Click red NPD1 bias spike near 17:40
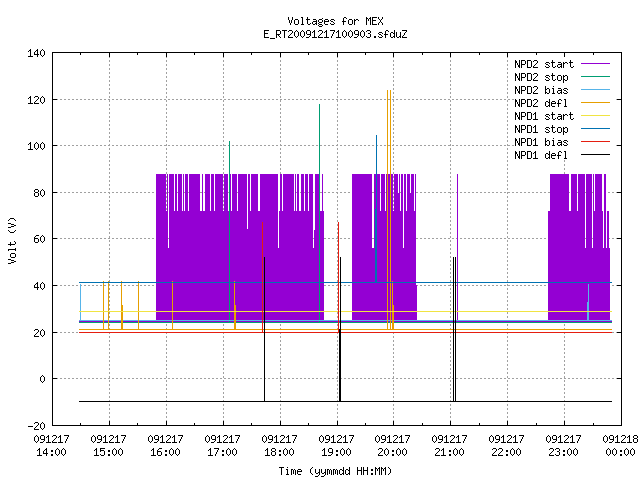 [262, 278]
